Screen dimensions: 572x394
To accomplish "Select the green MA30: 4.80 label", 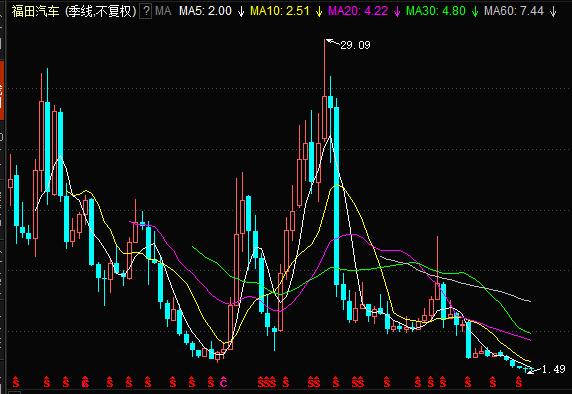I will pyautogui.click(x=436, y=11).
